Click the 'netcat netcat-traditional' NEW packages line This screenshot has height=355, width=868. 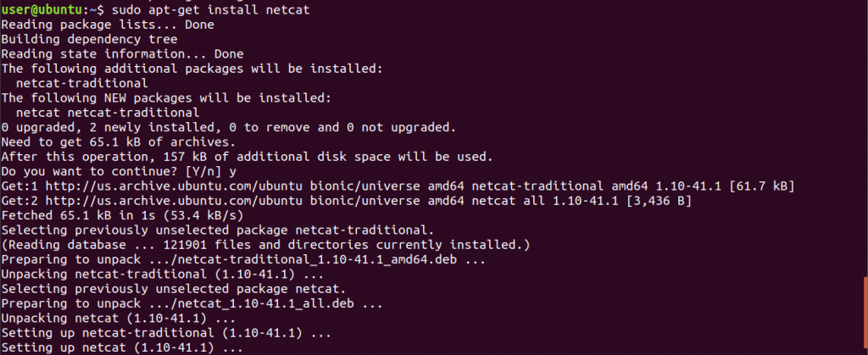click(108, 113)
